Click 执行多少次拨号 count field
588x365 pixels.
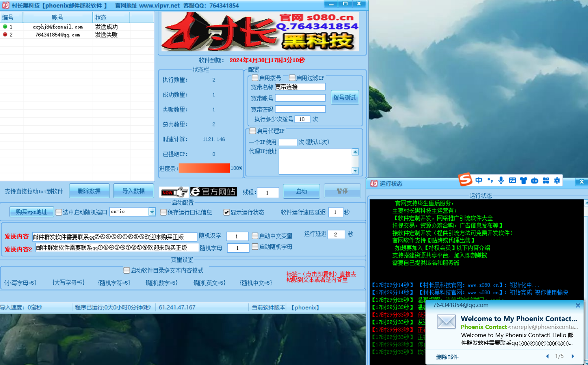coord(302,119)
